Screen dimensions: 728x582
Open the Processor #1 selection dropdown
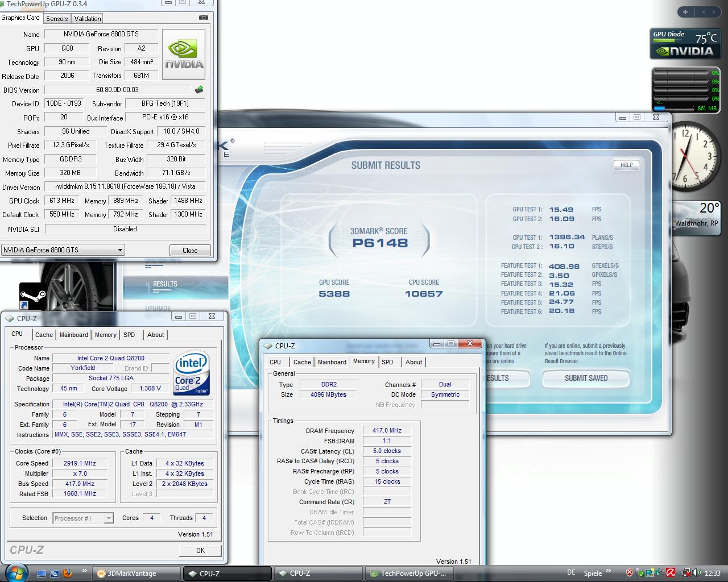point(109,518)
